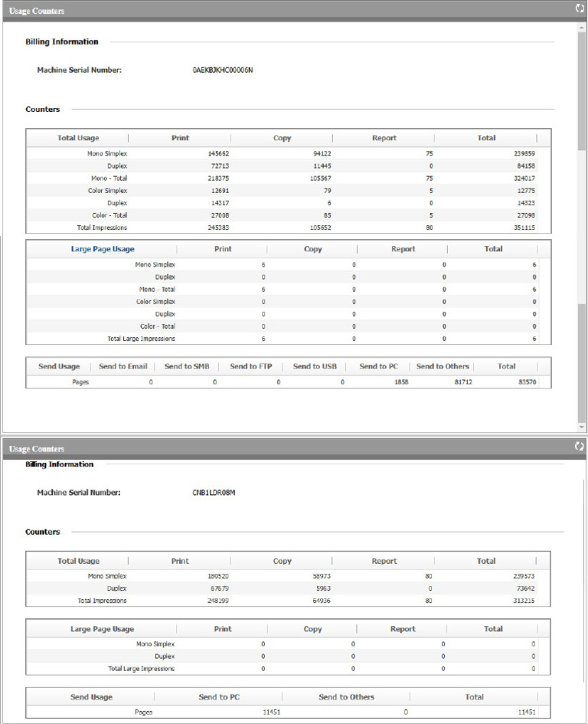Select Total Impressions copy value 105652

(320, 228)
